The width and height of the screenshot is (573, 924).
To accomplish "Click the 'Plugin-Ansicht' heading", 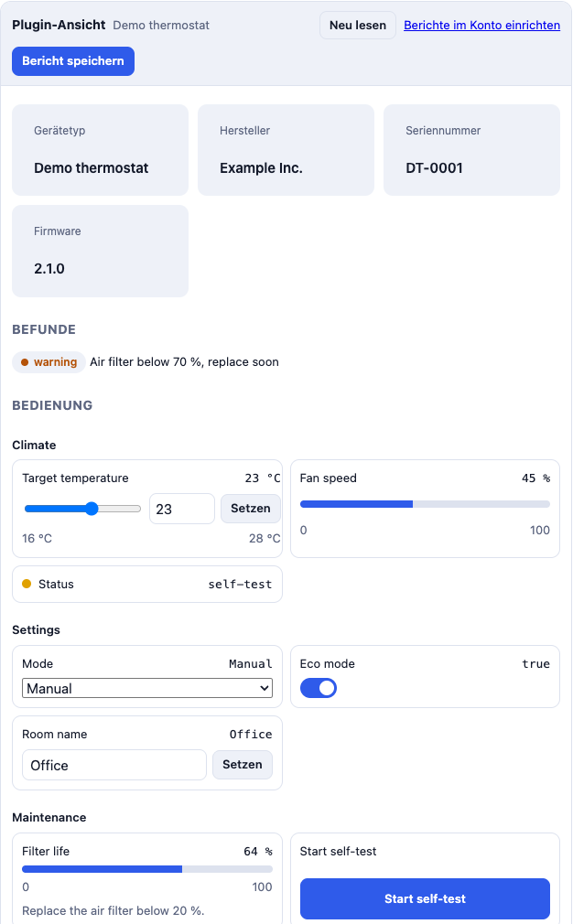I will [59, 26].
